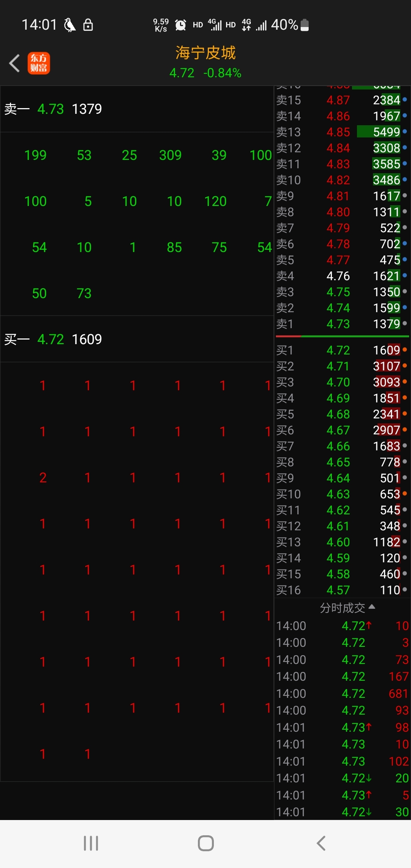Viewport: 411px width, 868px height.
Task: Tap the 买4 row at 4.69
Action: click(x=342, y=398)
